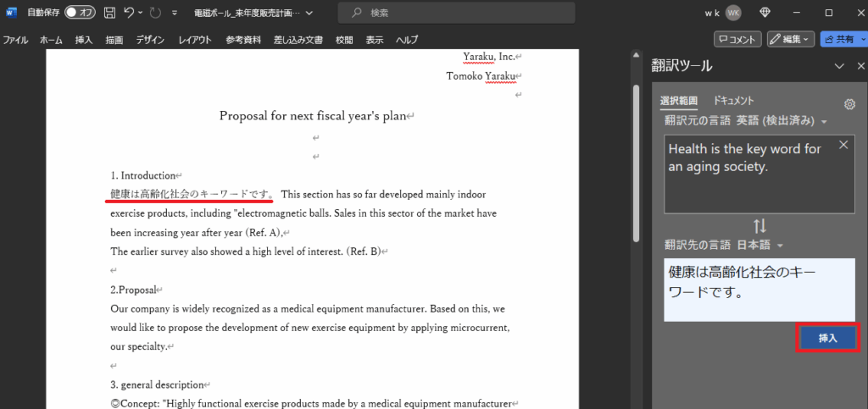Click the Undo arrow icon
Image resolution: width=868 pixels, height=409 pixels.
pos(129,12)
